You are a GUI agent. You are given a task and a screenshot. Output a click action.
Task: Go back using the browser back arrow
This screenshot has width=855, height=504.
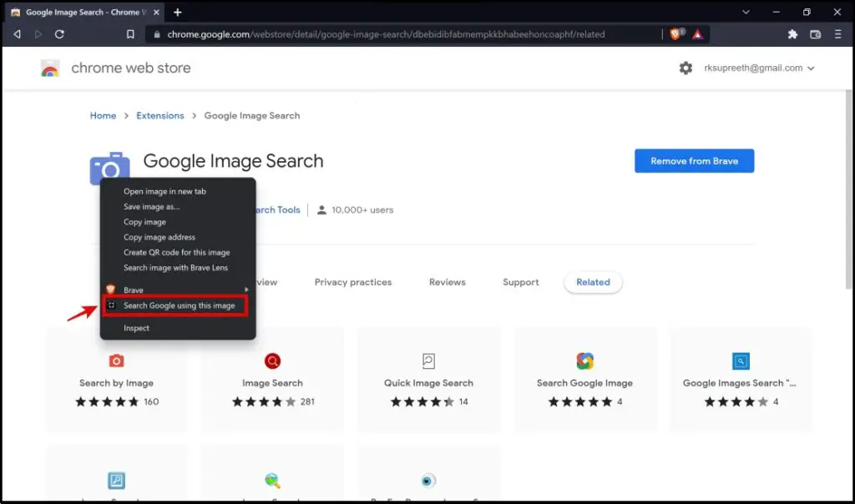(18, 34)
